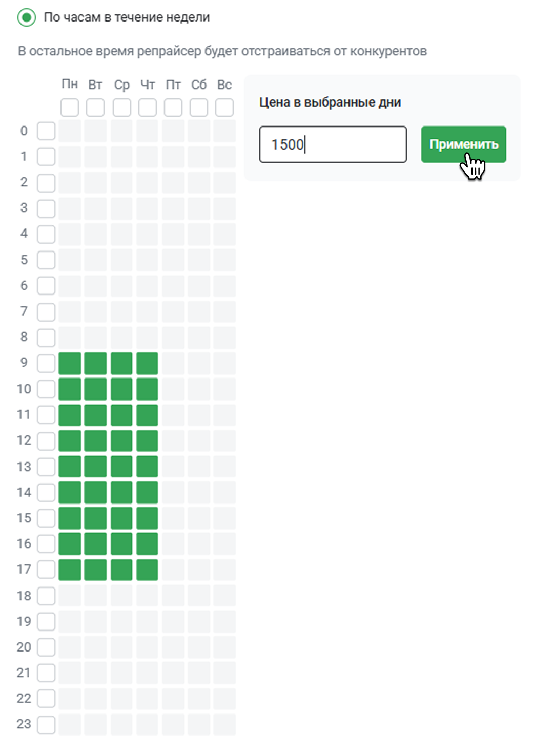
Task: Deselect the green Wednesday hour 13 cell
Action: coord(121,467)
